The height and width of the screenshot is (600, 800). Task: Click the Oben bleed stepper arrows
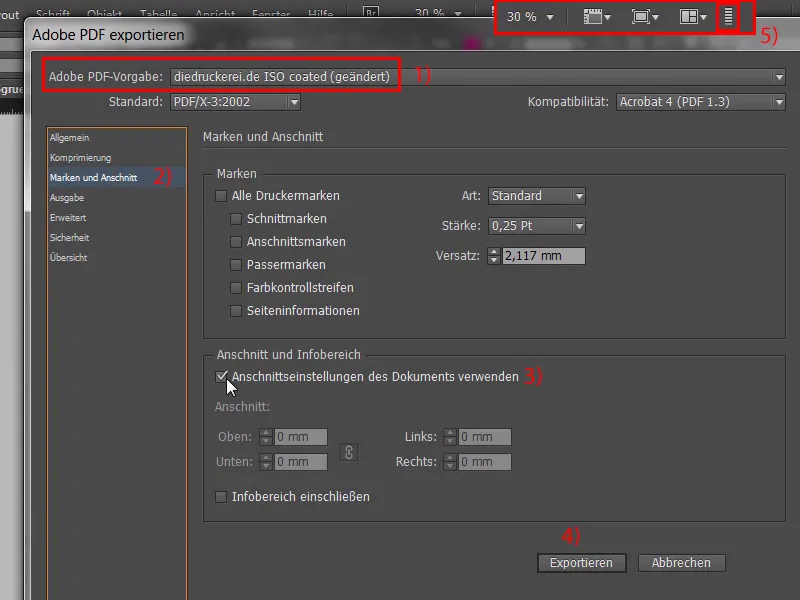266,437
